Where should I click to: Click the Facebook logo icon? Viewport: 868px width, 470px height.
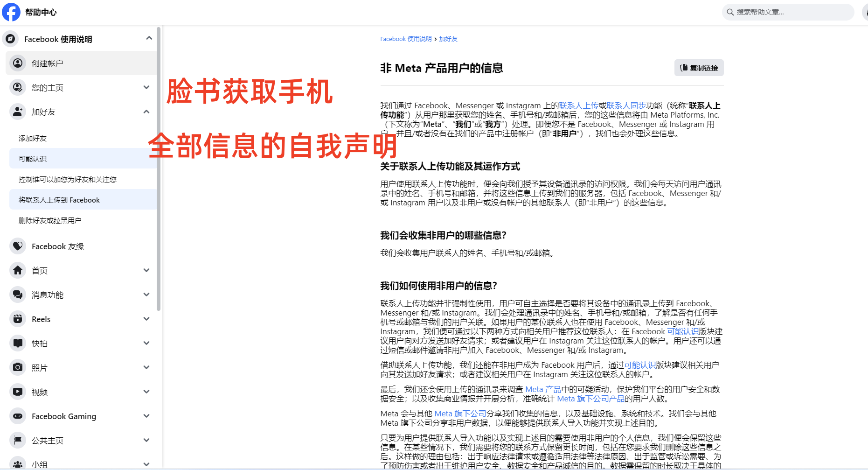click(x=11, y=12)
